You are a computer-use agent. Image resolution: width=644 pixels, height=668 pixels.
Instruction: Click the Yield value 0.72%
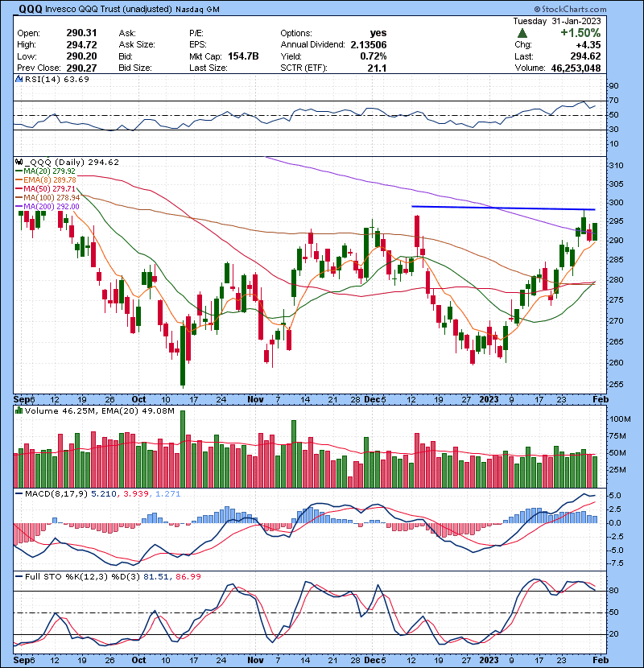[374, 56]
